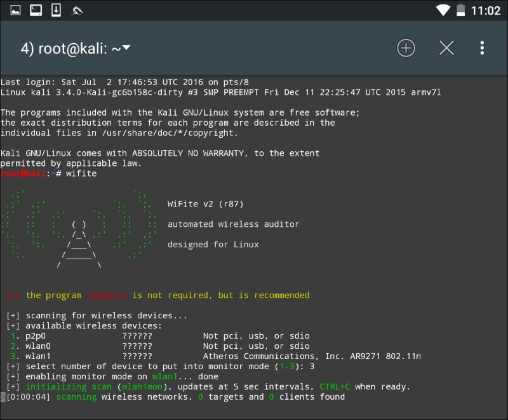Click the '/usr/share/doc/*/copyright' line

point(119,133)
